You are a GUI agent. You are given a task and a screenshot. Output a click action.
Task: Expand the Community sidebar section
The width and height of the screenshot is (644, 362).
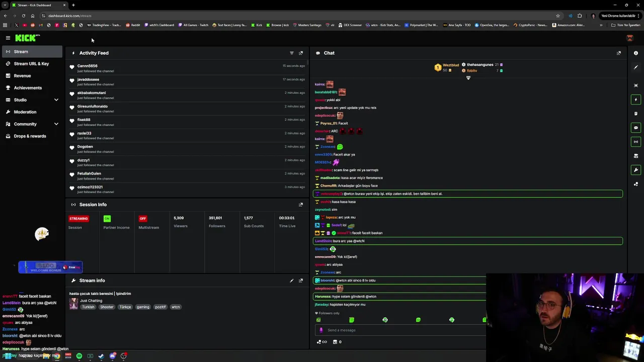coord(56,124)
